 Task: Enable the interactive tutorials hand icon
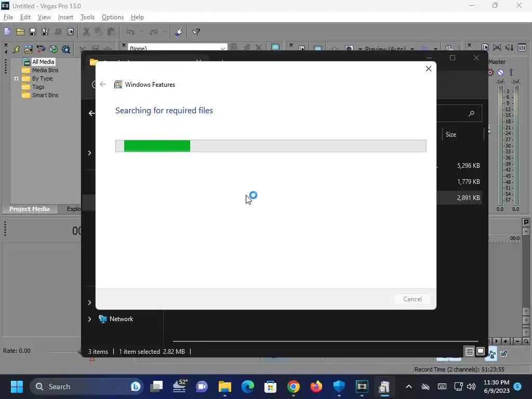[179, 32]
